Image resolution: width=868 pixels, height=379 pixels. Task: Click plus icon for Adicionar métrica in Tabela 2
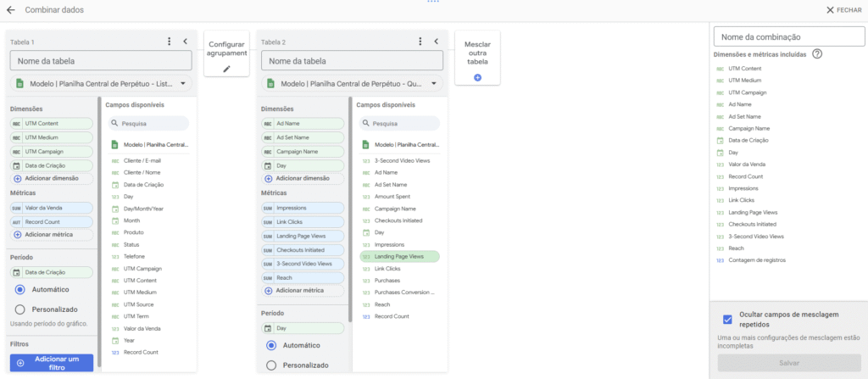[269, 291]
